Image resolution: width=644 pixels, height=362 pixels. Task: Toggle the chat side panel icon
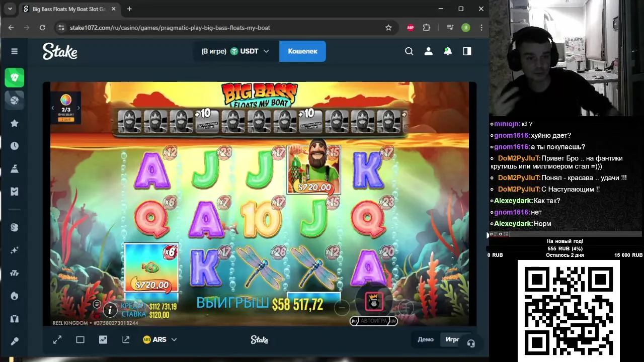467,51
